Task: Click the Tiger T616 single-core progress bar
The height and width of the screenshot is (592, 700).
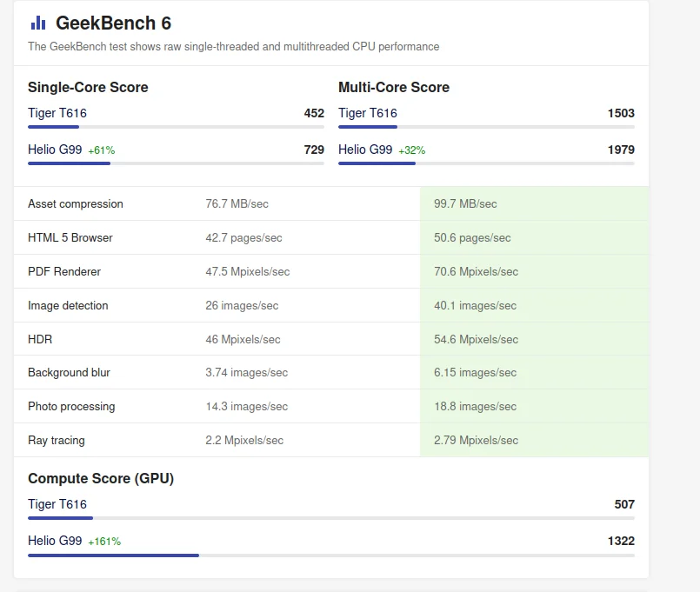Action: (176, 127)
